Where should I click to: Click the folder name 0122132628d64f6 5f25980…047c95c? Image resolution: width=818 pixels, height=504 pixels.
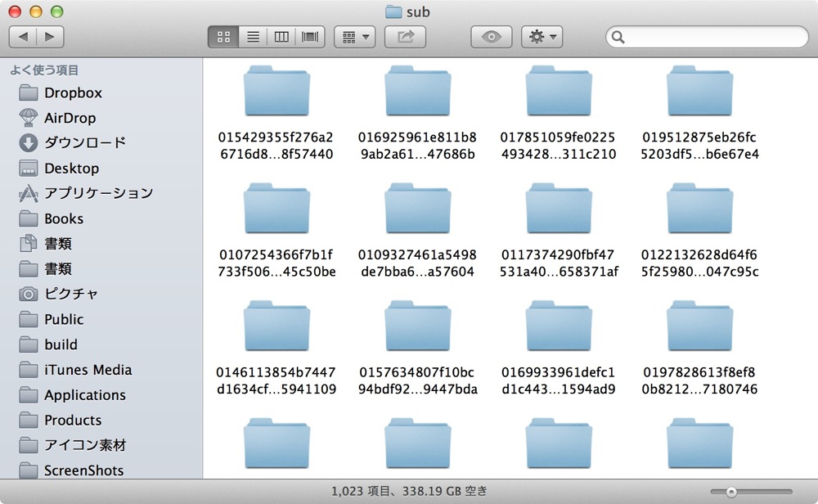coord(699,263)
